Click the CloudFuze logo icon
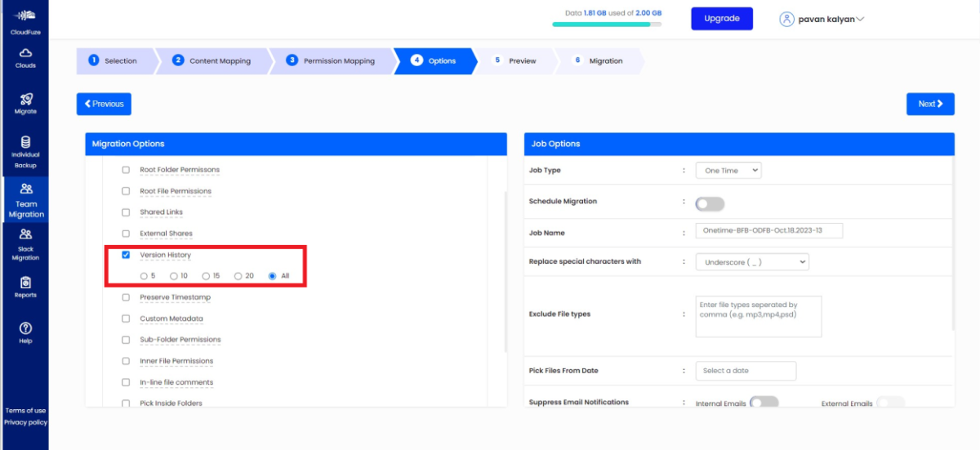 click(x=25, y=16)
